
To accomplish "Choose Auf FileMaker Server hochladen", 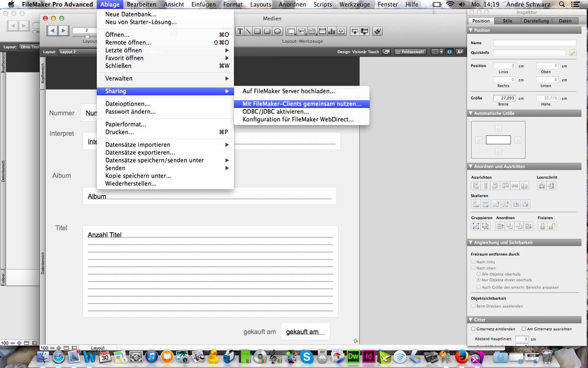I will tap(302, 91).
